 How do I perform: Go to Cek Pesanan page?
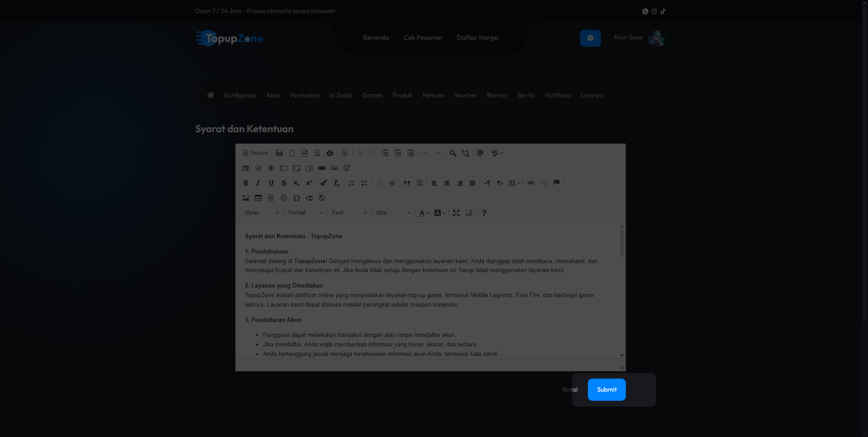point(423,38)
